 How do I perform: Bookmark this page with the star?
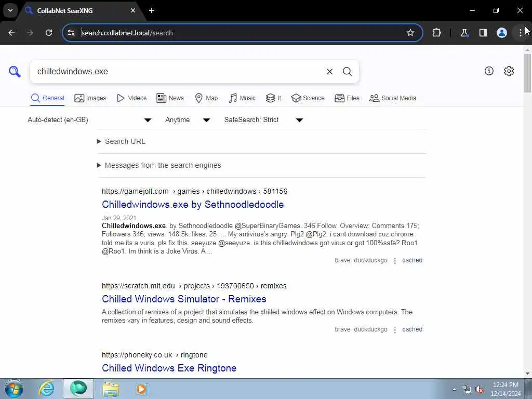(410, 33)
